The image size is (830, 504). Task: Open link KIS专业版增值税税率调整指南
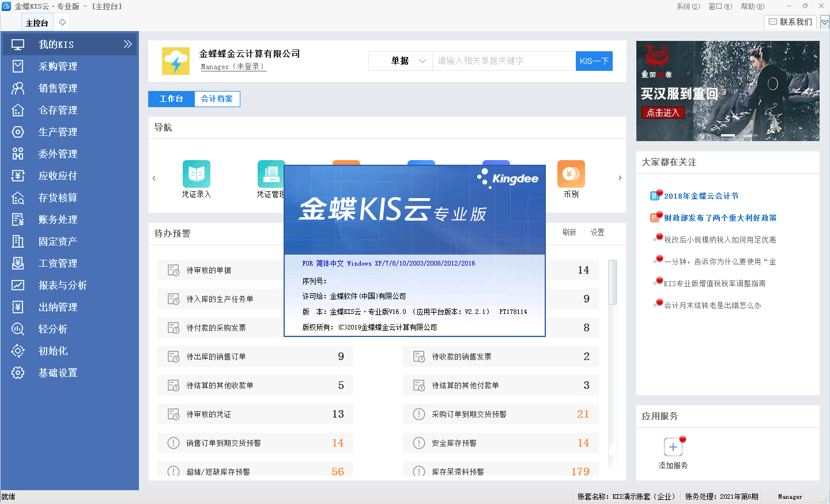tap(715, 283)
